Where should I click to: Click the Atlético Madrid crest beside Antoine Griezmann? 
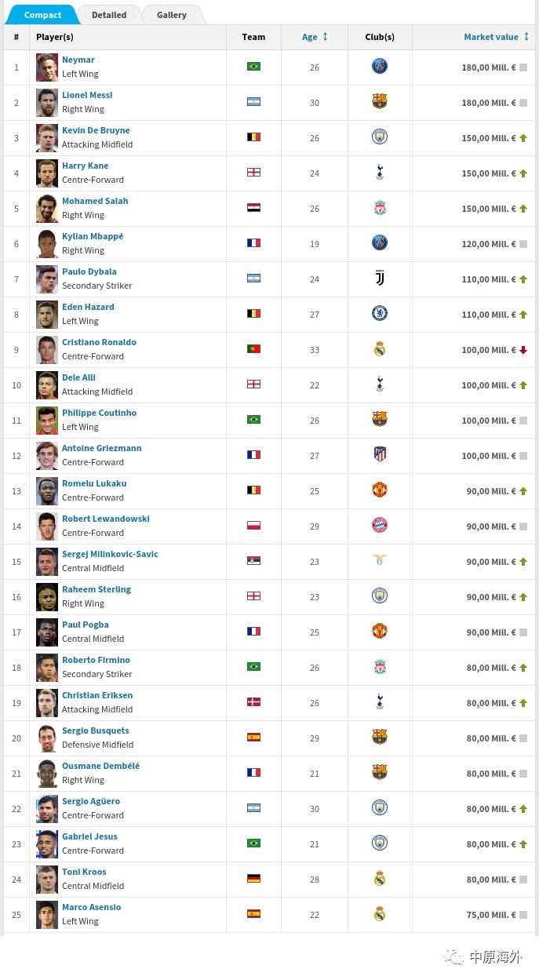click(x=380, y=454)
